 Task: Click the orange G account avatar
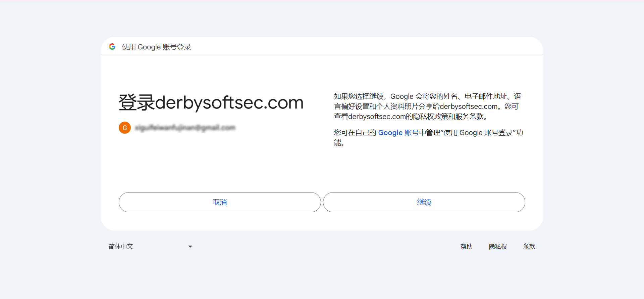pyautogui.click(x=125, y=128)
